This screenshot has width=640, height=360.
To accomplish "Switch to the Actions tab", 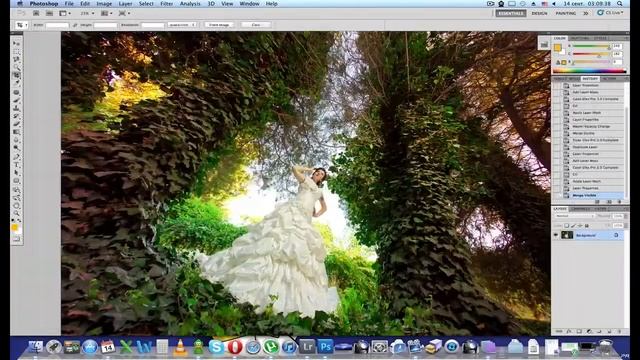I will (609, 78).
